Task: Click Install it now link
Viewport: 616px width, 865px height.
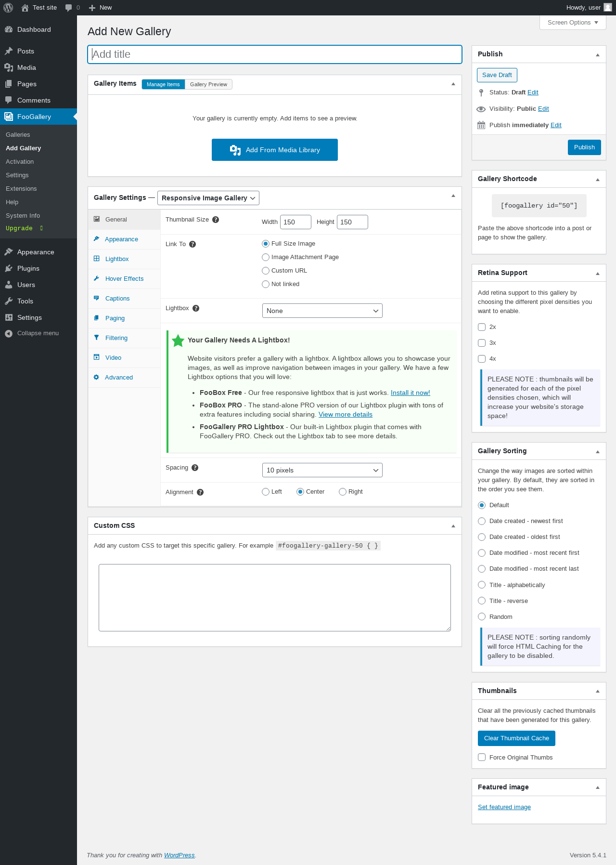Action: click(x=411, y=393)
